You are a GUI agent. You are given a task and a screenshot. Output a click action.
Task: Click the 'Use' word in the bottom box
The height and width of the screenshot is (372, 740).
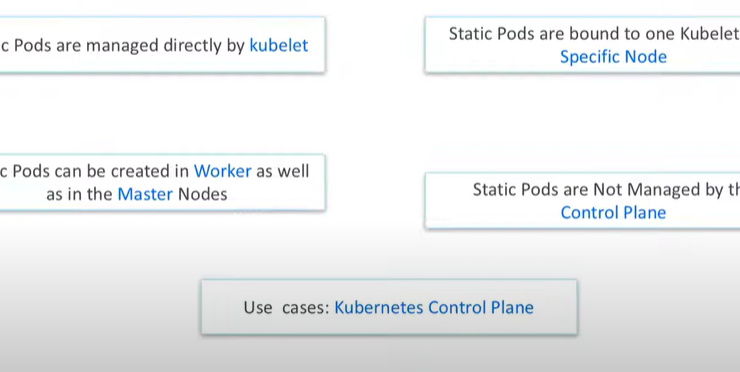click(258, 308)
